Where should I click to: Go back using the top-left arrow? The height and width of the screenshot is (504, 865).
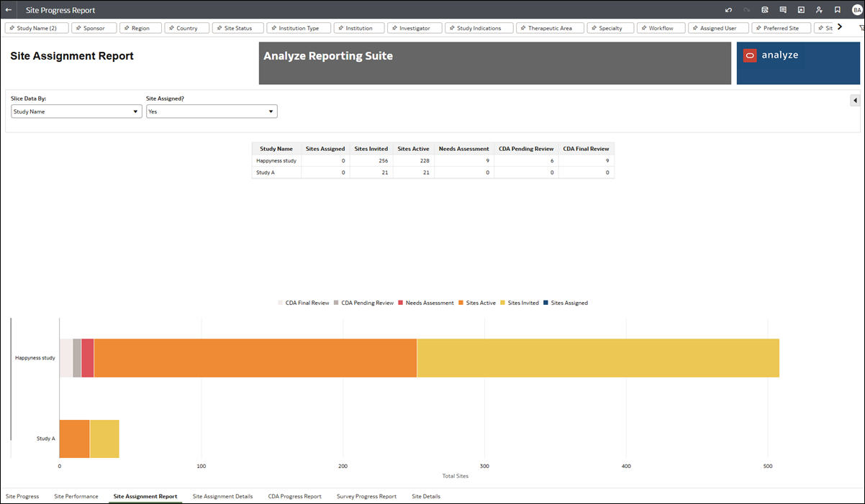click(x=9, y=10)
